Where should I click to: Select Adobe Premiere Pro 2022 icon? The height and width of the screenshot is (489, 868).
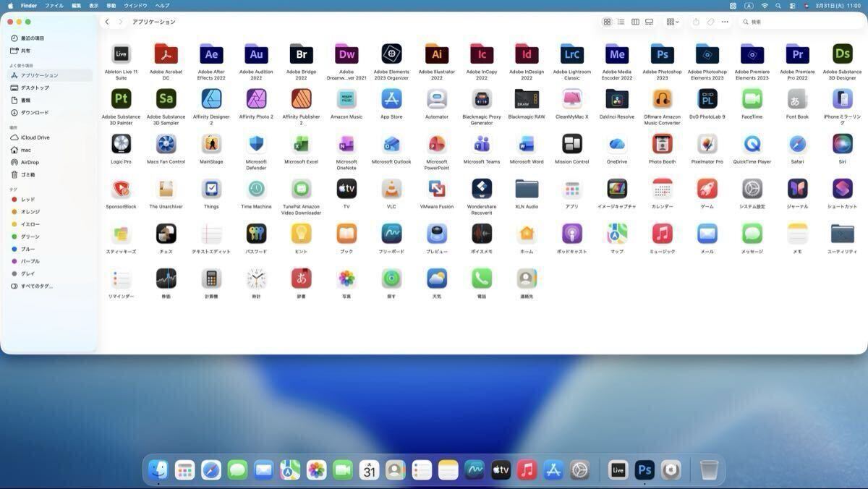[x=797, y=54]
